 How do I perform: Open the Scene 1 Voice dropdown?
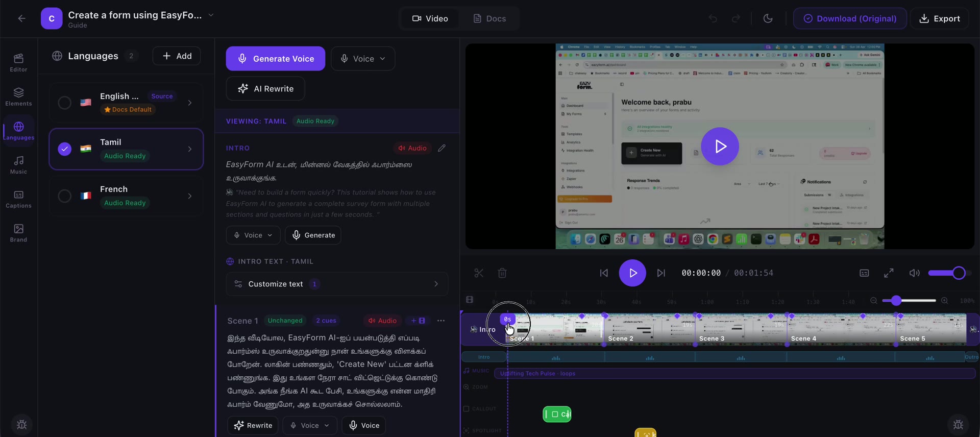(310, 425)
